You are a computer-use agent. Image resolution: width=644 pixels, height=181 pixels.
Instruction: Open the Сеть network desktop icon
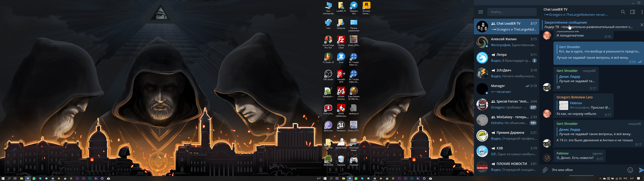coord(328,24)
